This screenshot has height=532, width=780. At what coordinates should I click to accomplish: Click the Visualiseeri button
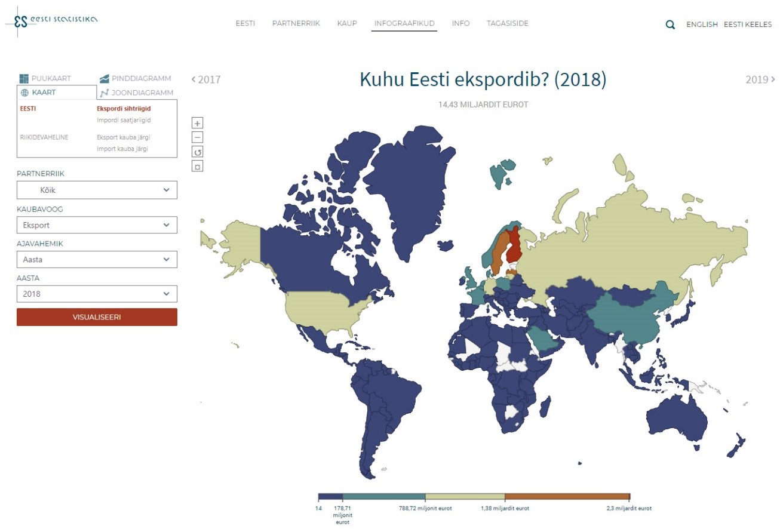97,317
